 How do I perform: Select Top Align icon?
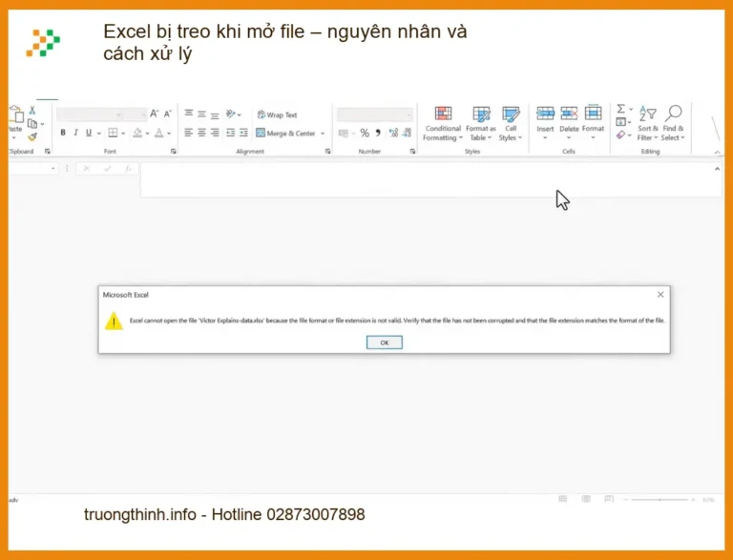click(189, 114)
